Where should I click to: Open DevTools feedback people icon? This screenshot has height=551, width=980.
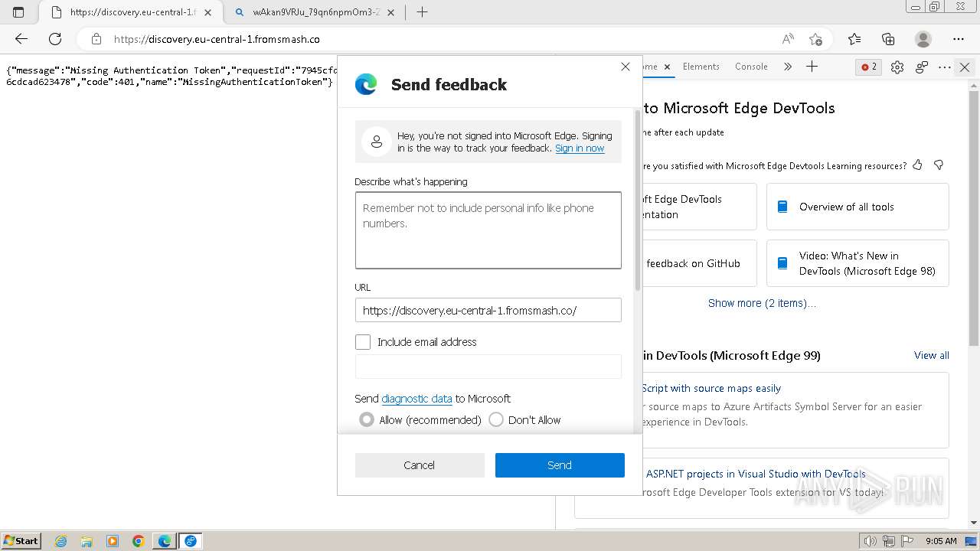pyautogui.click(x=922, y=67)
